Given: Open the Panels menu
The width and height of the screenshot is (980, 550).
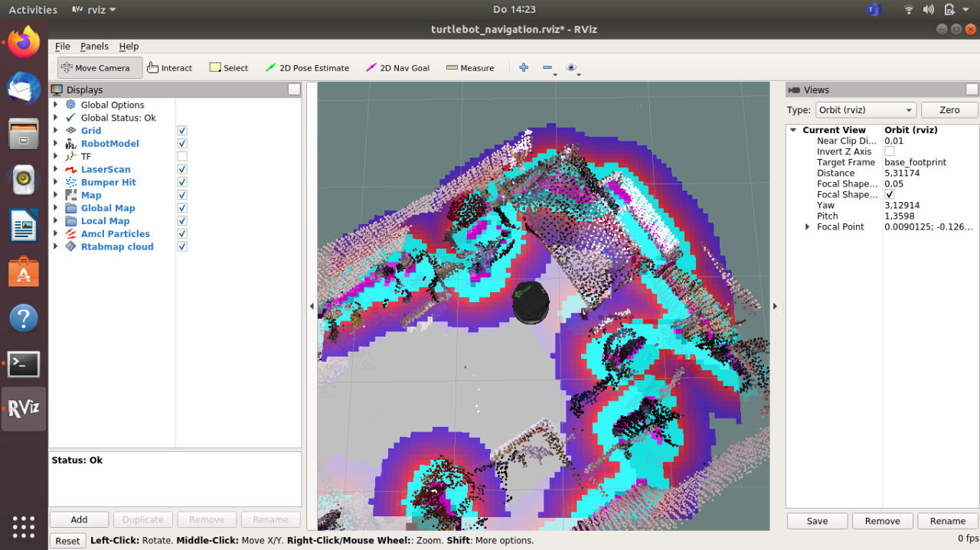Looking at the screenshot, I should click(94, 47).
